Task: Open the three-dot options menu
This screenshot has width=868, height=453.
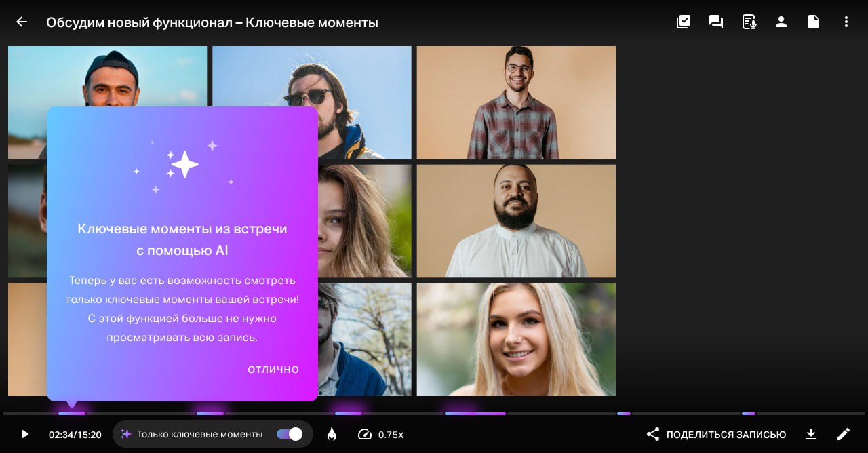Action: 846,21
